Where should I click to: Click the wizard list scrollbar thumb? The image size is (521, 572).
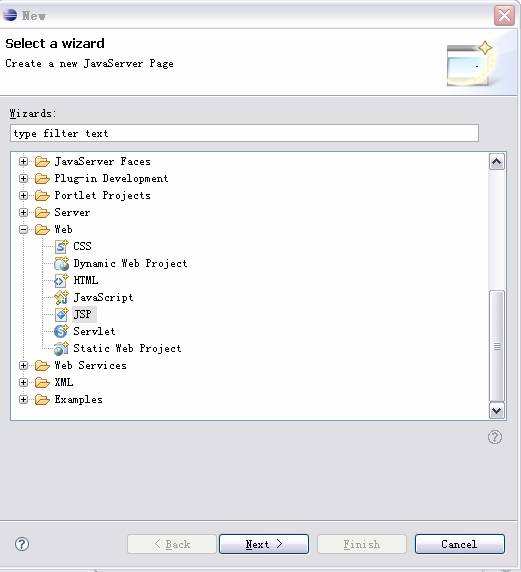[x=497, y=346]
